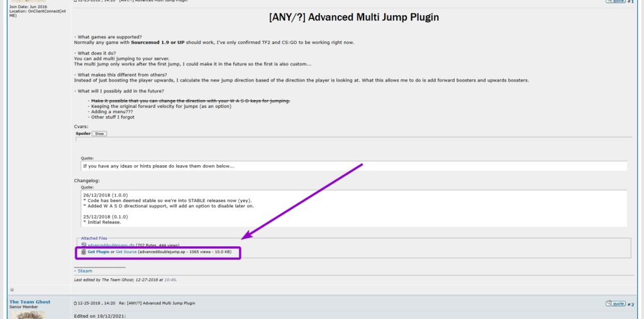Click the quote button on post #2
Image resolution: width=644 pixels, height=319 pixels.
click(615, 303)
